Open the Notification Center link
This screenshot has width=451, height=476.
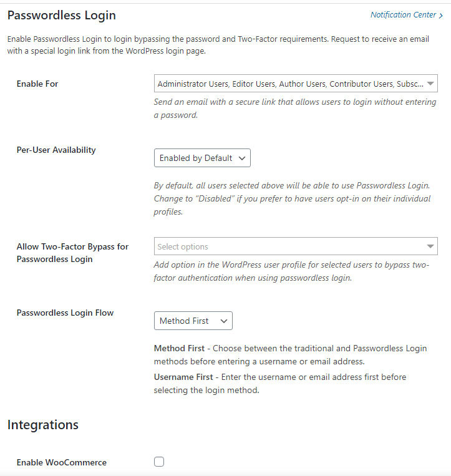click(x=403, y=15)
